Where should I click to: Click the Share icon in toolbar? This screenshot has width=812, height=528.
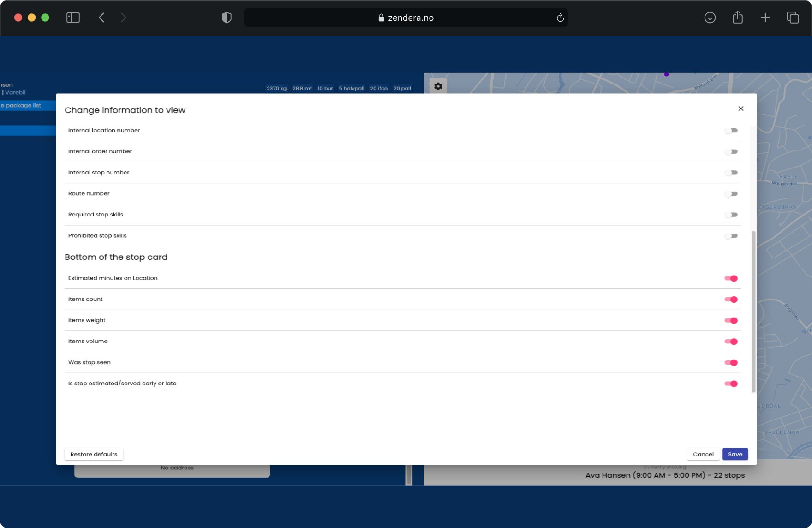click(x=737, y=18)
